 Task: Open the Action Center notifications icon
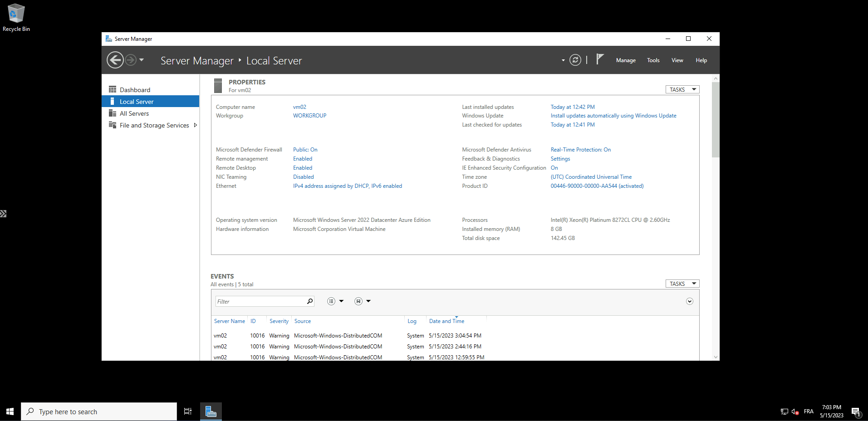click(x=856, y=412)
